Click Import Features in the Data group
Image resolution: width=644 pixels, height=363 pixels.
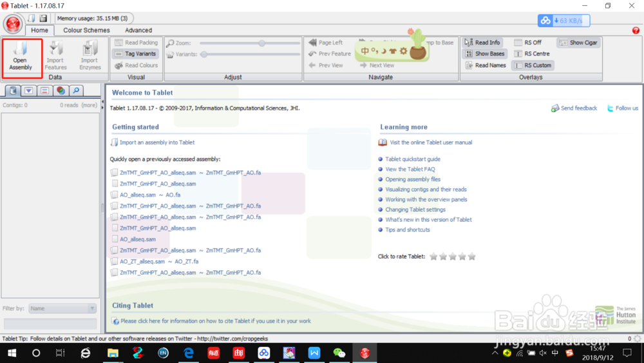(55, 56)
